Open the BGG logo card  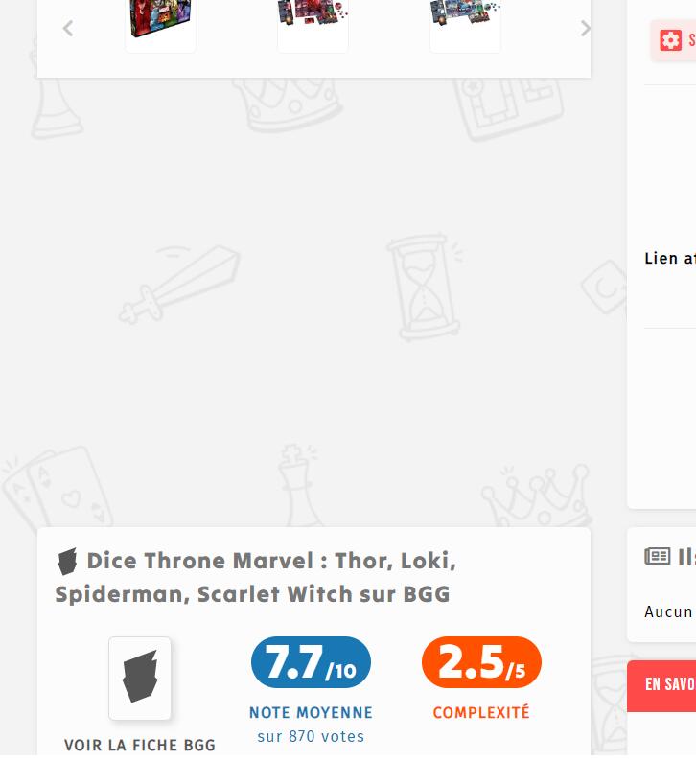[x=140, y=679]
